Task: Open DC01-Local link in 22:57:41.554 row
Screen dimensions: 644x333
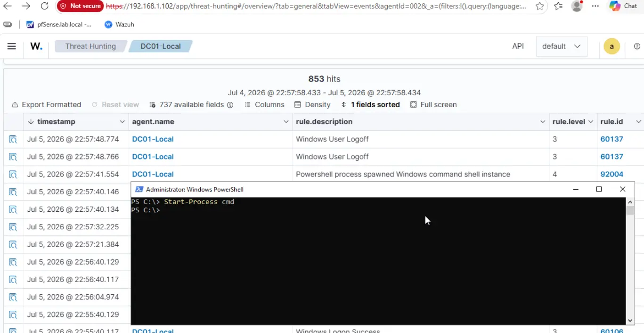Action: pyautogui.click(x=153, y=174)
